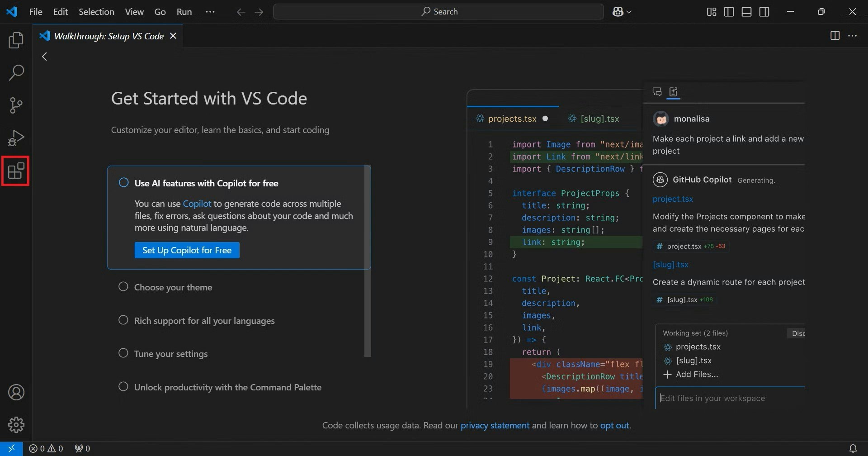Screen dimensions: 868x456
Task: Open the Run and Debug view
Action: pos(16,138)
